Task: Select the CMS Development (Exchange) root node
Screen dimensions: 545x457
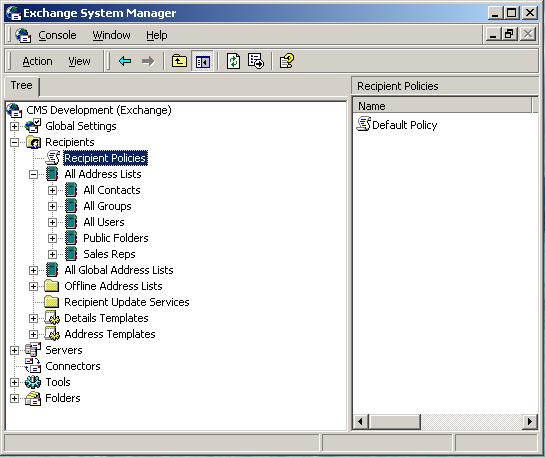Action: click(x=99, y=110)
